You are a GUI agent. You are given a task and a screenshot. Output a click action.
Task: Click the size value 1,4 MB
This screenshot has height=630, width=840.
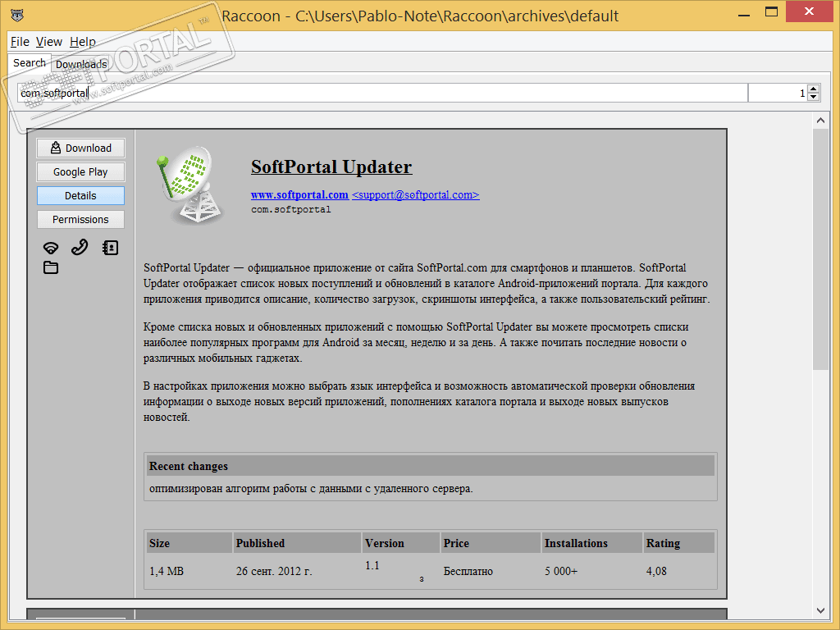click(167, 571)
